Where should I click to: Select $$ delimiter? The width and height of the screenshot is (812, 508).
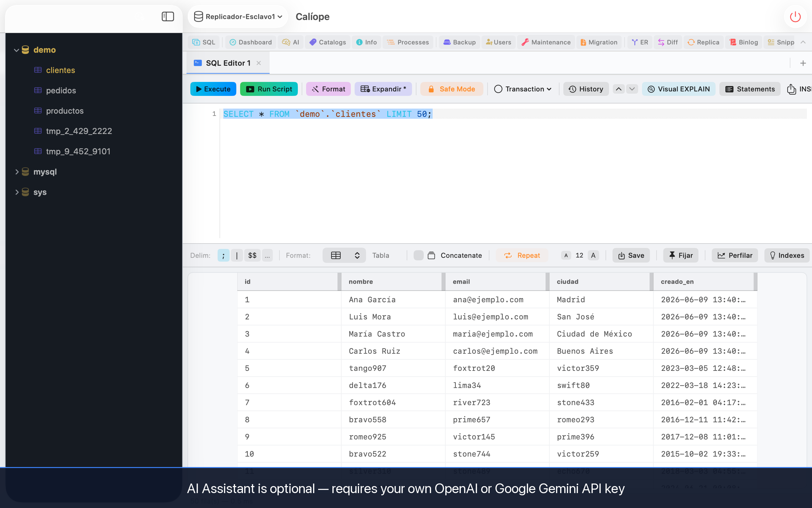pyautogui.click(x=252, y=255)
